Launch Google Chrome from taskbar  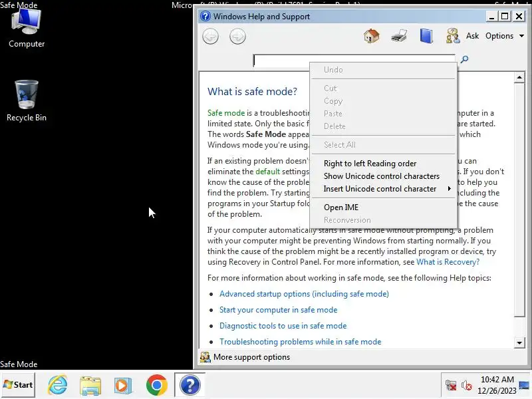[156, 385]
